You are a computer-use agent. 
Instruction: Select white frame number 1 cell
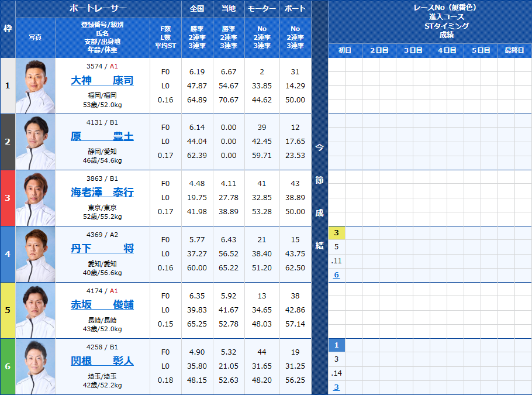pyautogui.click(x=8, y=86)
